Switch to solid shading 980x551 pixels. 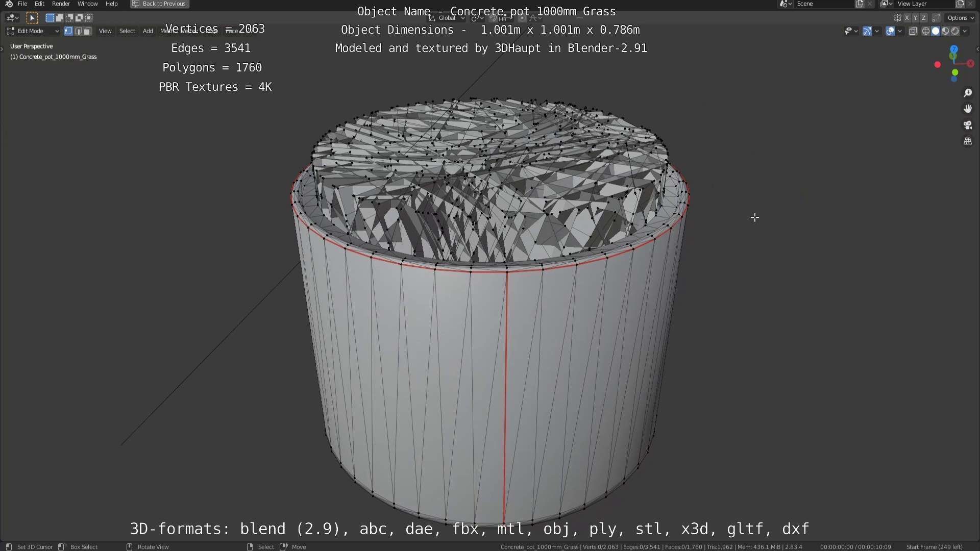tap(935, 31)
